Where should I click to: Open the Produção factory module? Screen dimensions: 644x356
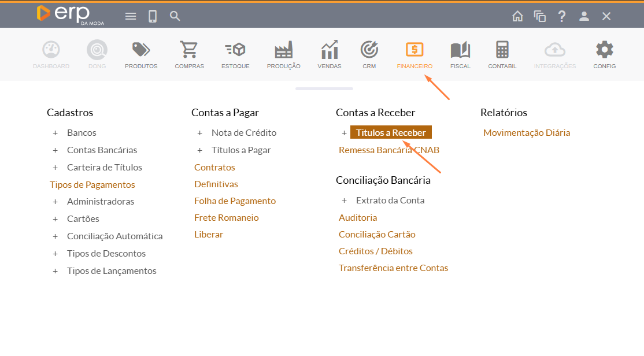click(283, 54)
